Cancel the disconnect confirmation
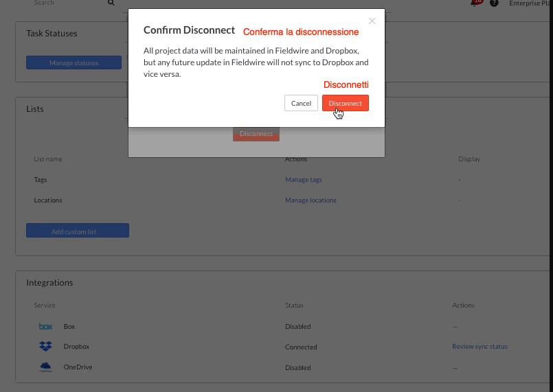This screenshot has height=392, width=553. pyautogui.click(x=301, y=103)
